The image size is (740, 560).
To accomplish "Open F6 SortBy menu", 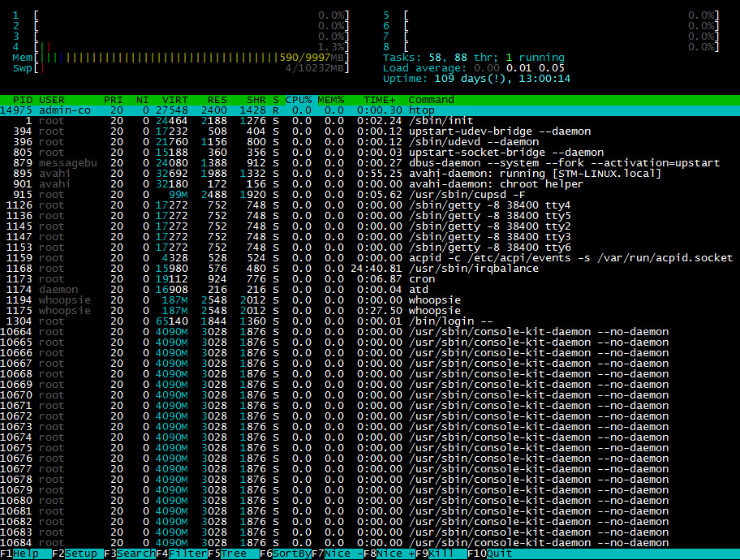I will point(285,554).
